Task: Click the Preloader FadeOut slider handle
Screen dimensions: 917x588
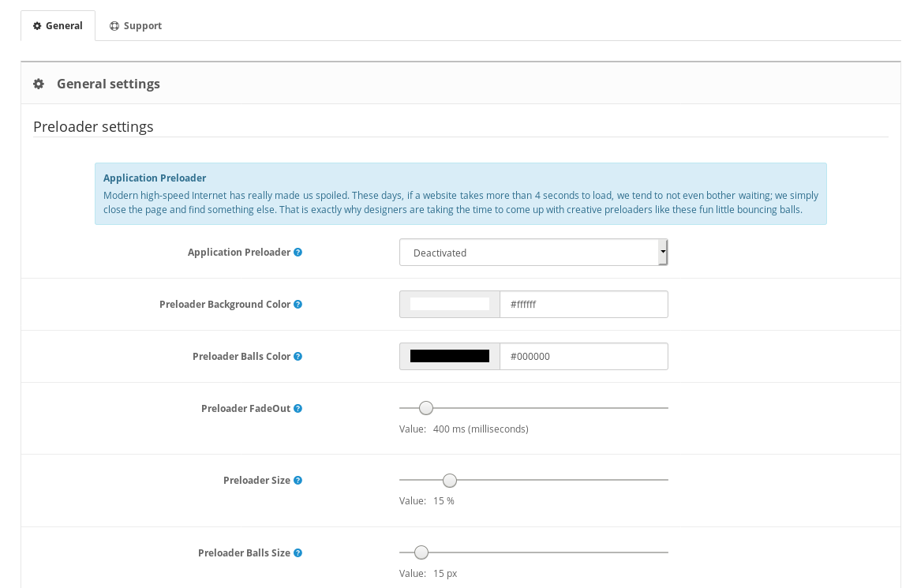Action: pos(426,408)
